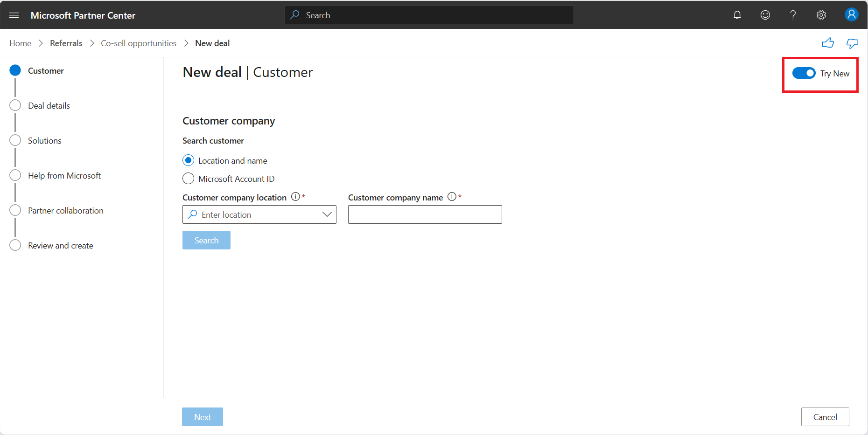This screenshot has width=868, height=435.
Task: Go to the Deal details step
Action: point(49,105)
